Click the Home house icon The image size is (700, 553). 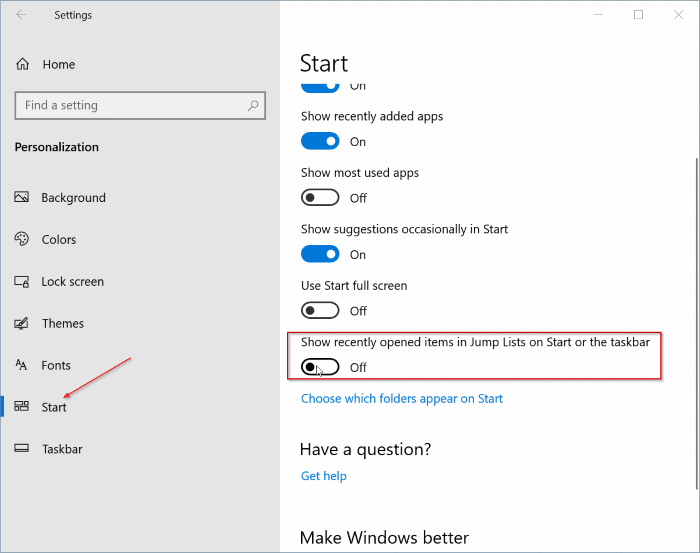click(22, 64)
